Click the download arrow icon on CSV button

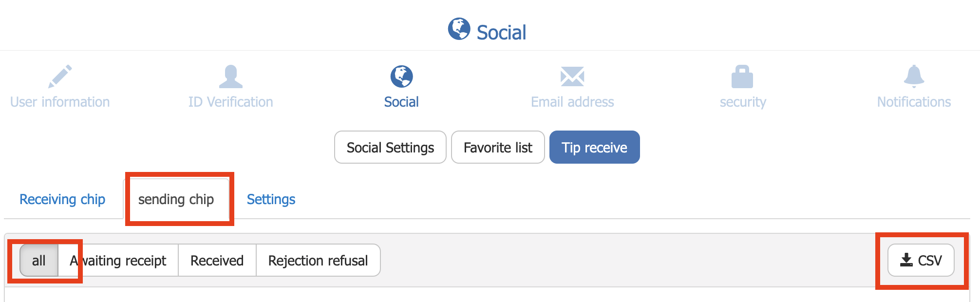tap(906, 260)
